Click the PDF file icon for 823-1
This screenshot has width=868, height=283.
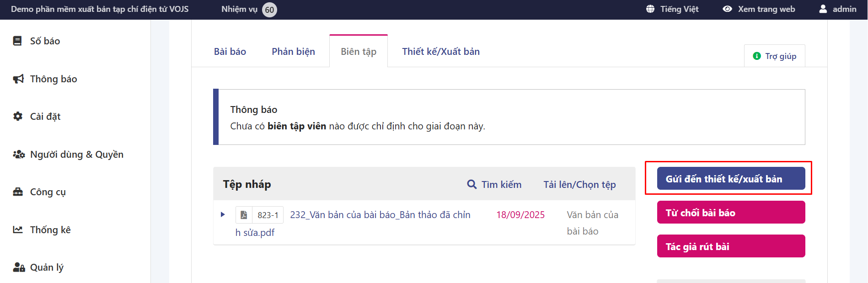tap(244, 215)
